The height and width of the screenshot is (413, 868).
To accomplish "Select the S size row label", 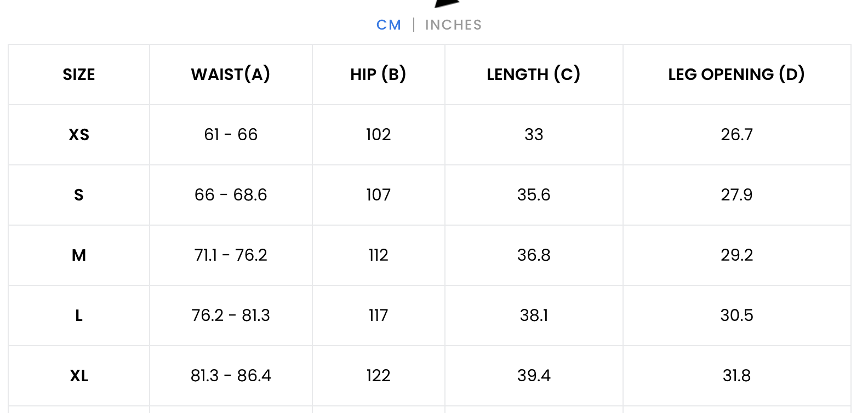I will [x=79, y=195].
